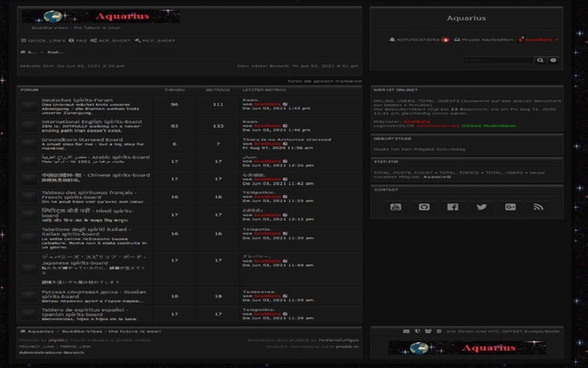Expand the username account dropdown

pos(535,40)
